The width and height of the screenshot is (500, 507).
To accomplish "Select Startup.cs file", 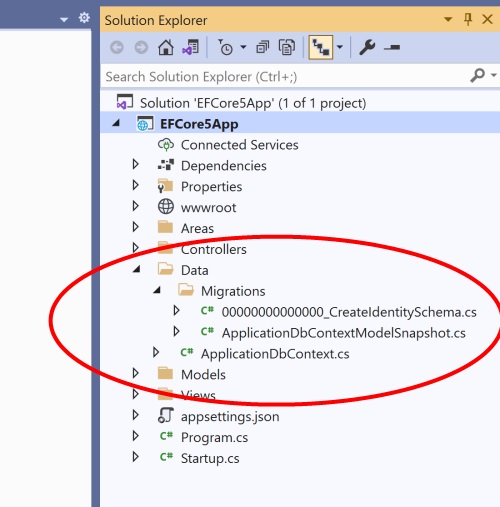I will [210, 459].
